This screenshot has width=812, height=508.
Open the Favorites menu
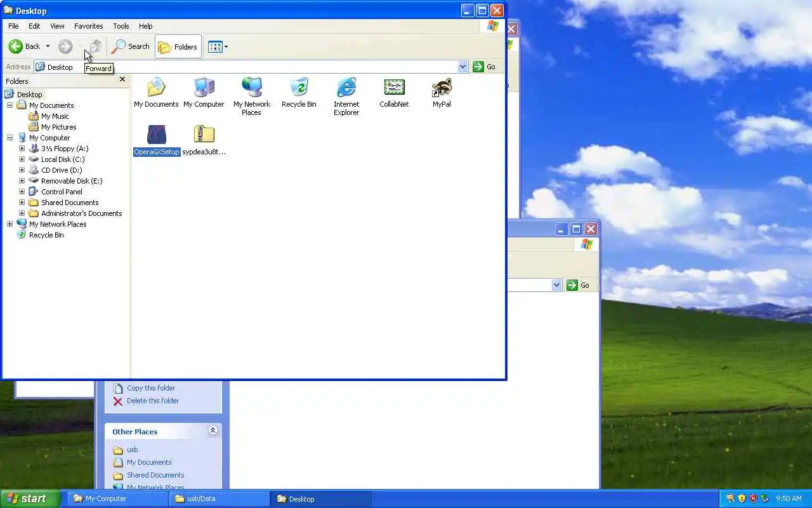point(88,26)
